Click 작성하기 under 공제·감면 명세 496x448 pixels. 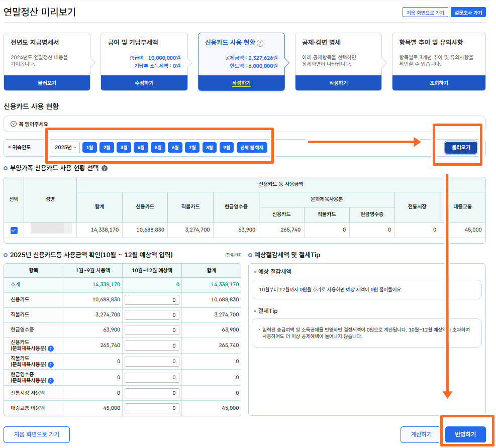(338, 83)
